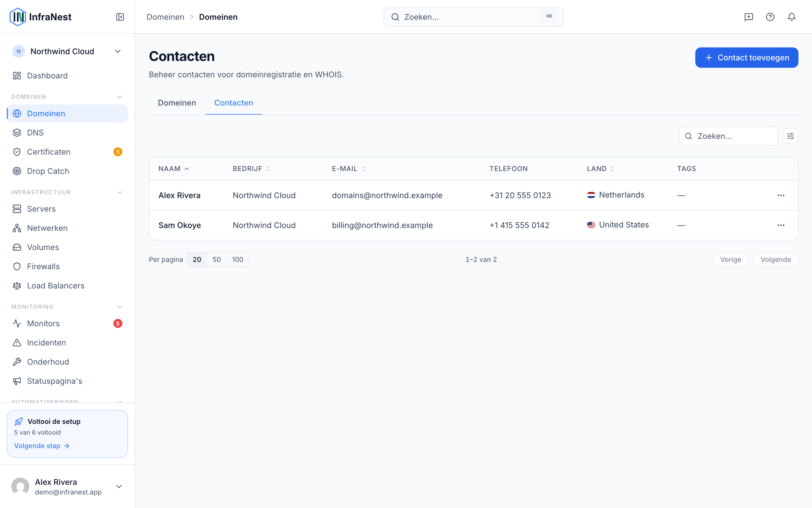The height and width of the screenshot is (508, 812).
Task: Click email domains@northwind.example
Action: point(387,195)
